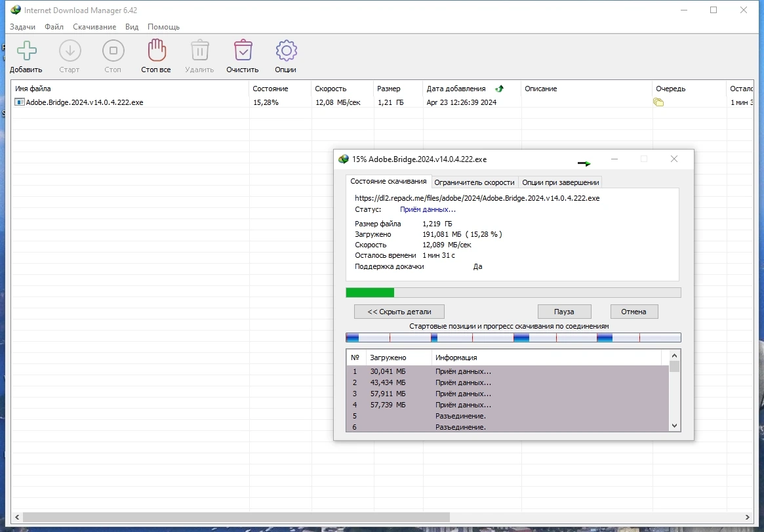Click the connections list scroll down arrow
This screenshot has height=532, width=764.
674,425
